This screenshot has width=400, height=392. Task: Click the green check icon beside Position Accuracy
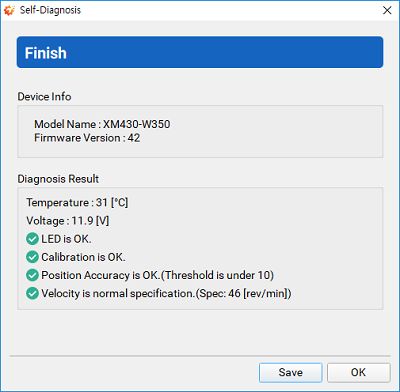[32, 275]
